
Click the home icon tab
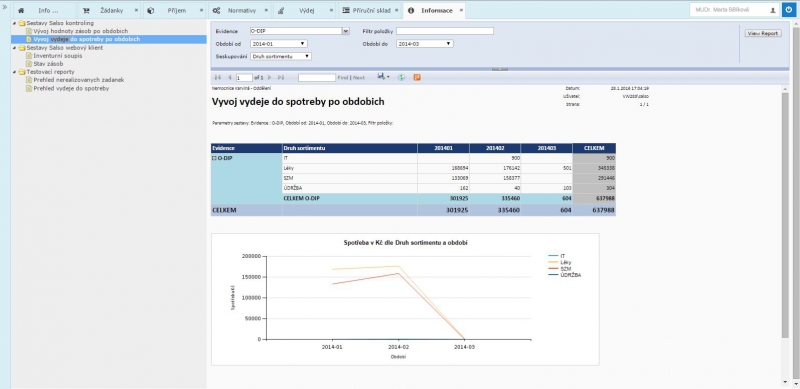pos(21,10)
